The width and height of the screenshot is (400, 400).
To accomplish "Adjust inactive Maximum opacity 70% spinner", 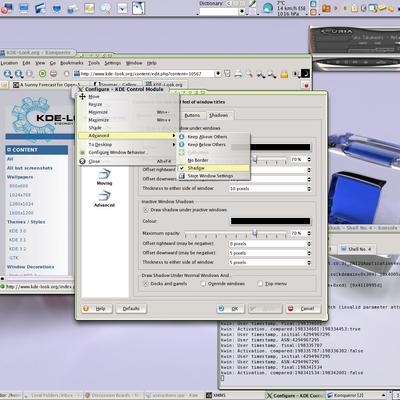I will click(309, 233).
